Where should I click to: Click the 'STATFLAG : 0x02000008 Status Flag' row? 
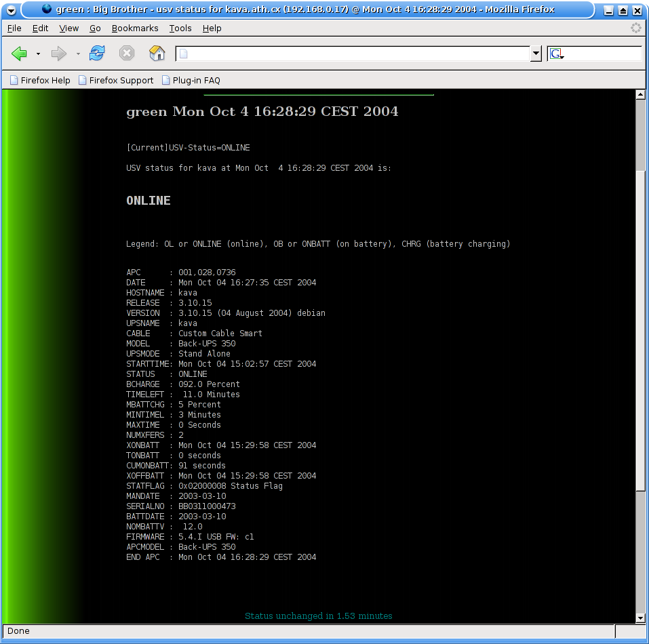click(x=205, y=486)
